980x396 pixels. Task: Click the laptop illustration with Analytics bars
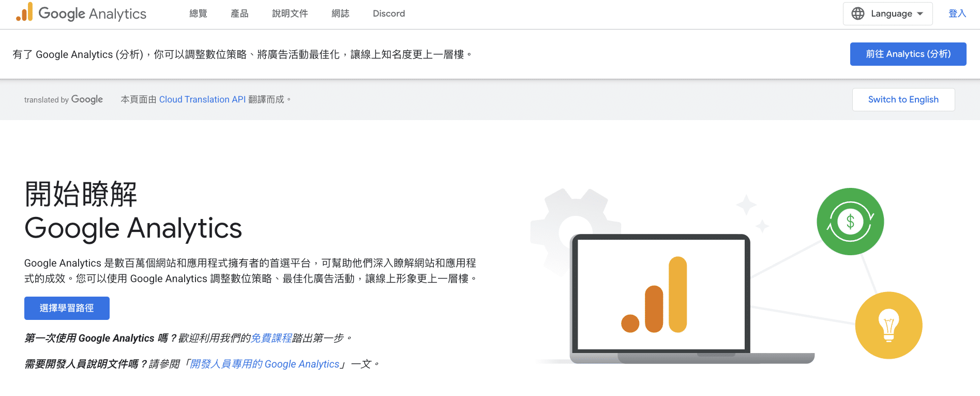[692, 299]
